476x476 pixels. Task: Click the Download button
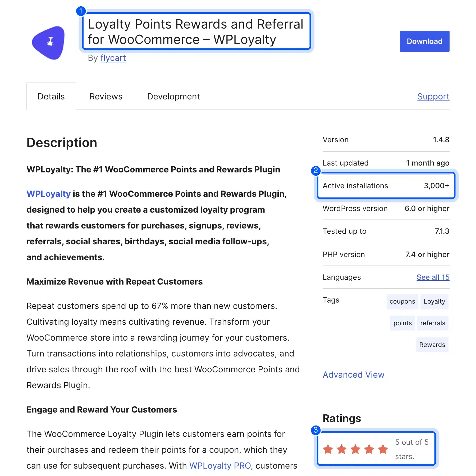(x=424, y=41)
